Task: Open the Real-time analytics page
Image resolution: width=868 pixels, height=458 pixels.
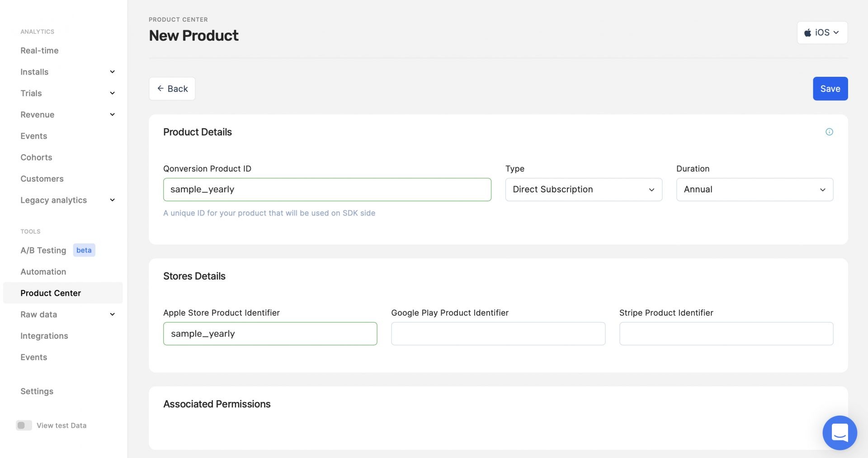Action: pyautogui.click(x=39, y=50)
